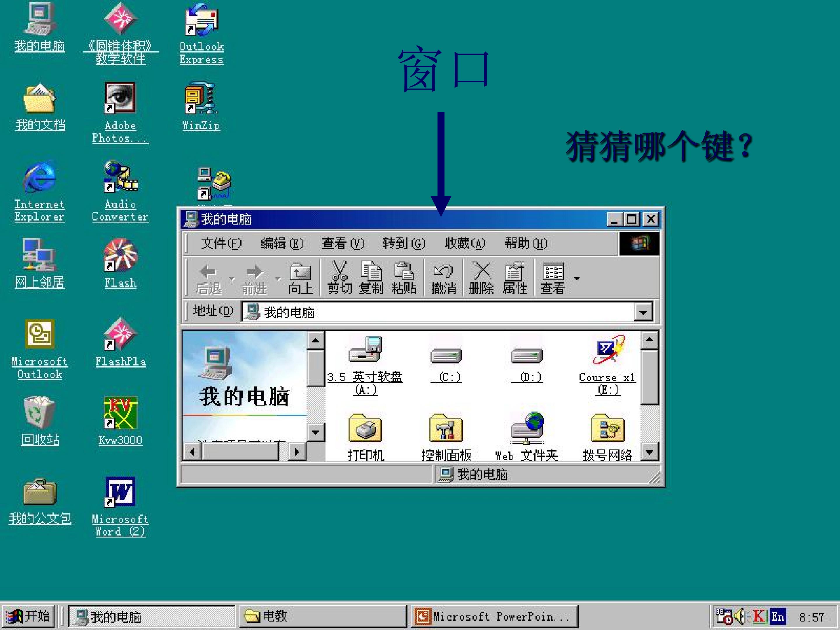Open the address bar dropdown
Screen dimensions: 840x630
(643, 313)
